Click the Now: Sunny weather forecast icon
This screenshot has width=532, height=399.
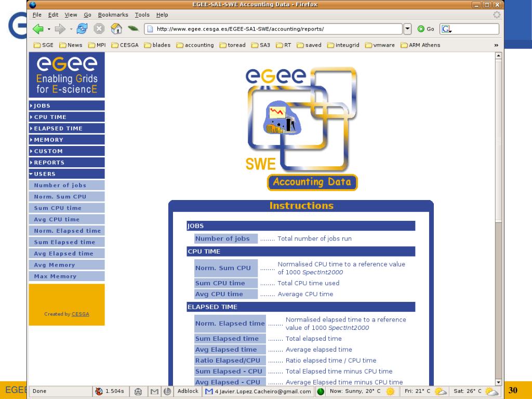(391, 391)
